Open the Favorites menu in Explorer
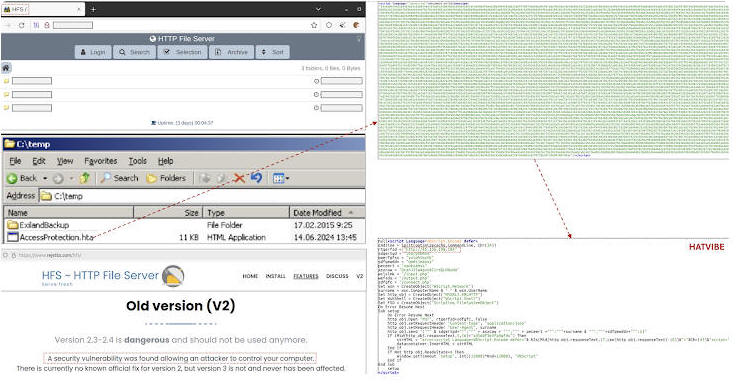 click(100, 161)
